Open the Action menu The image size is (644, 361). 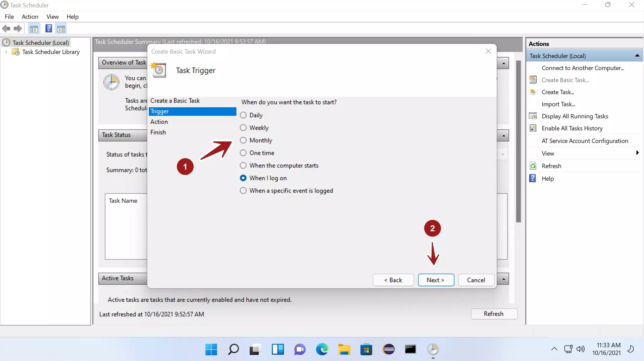tap(30, 16)
